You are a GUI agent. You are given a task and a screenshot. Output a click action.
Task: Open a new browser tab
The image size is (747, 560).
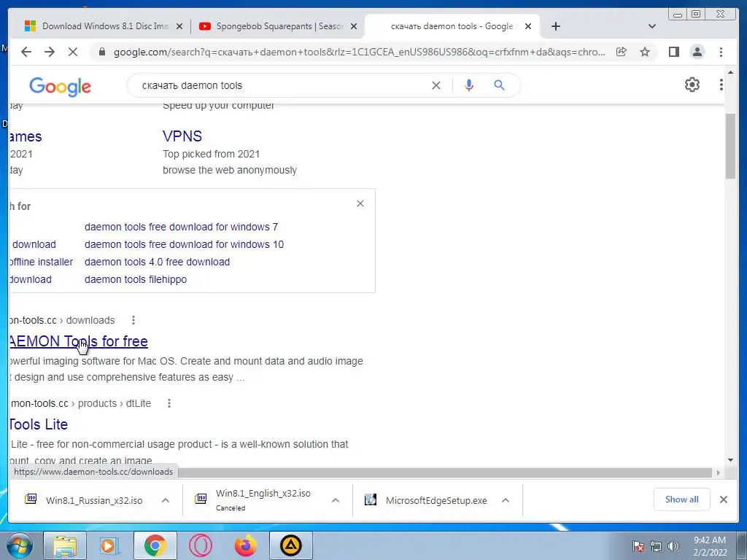(555, 26)
